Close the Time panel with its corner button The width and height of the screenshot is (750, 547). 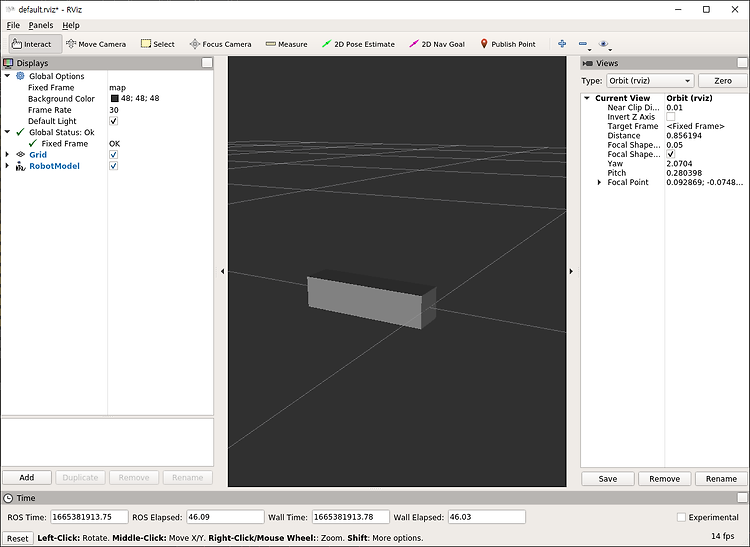(742, 497)
